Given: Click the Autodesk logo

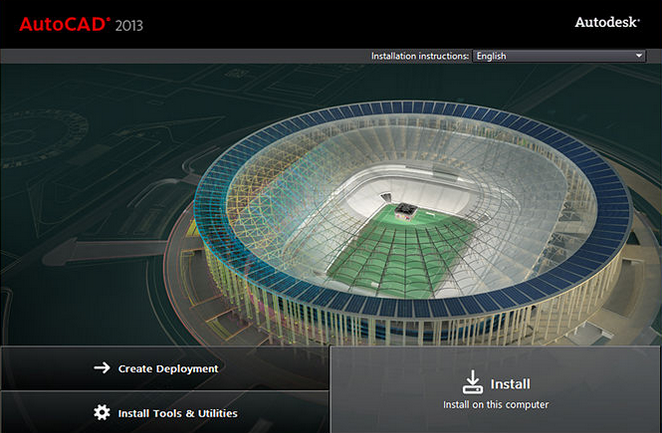Looking at the screenshot, I should pos(607,22).
